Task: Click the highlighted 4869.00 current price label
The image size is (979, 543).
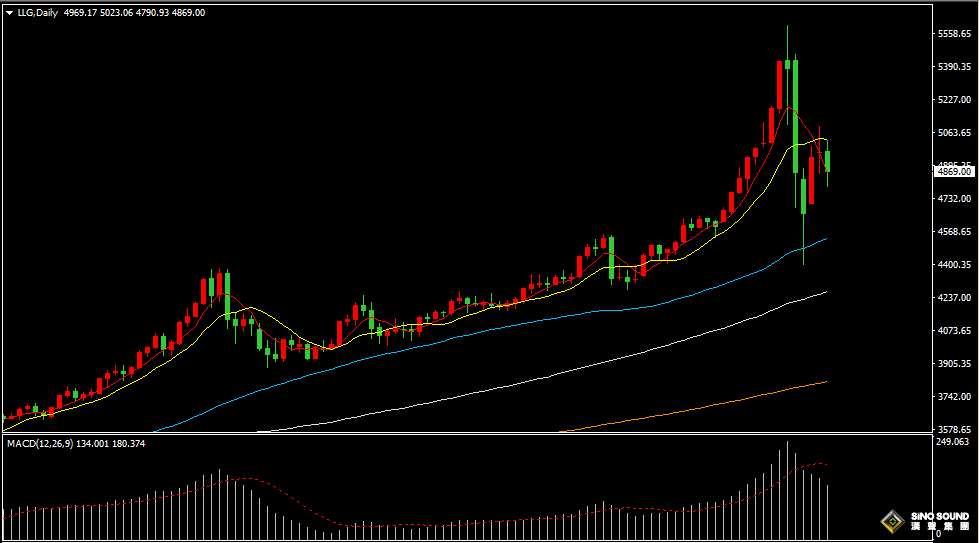Action: 954,171
